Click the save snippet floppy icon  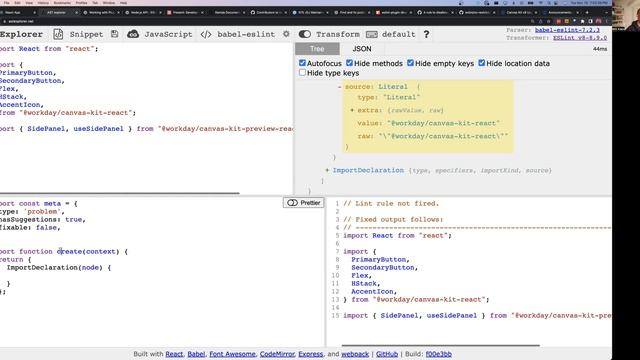[x=114, y=34]
